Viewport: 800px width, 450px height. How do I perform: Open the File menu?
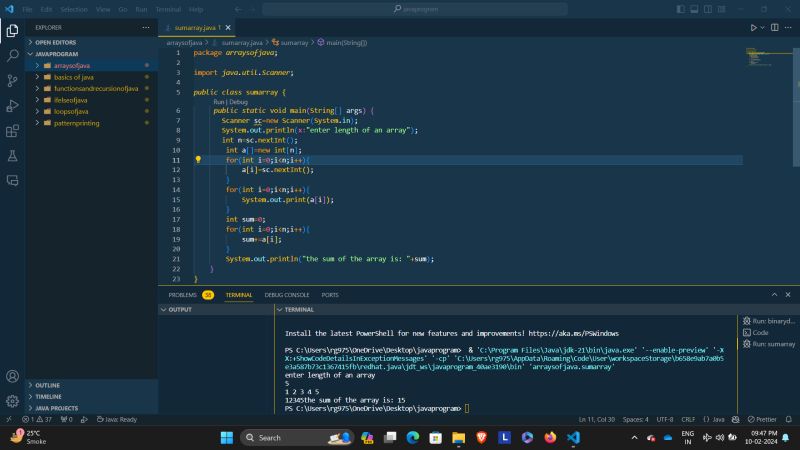[27, 9]
